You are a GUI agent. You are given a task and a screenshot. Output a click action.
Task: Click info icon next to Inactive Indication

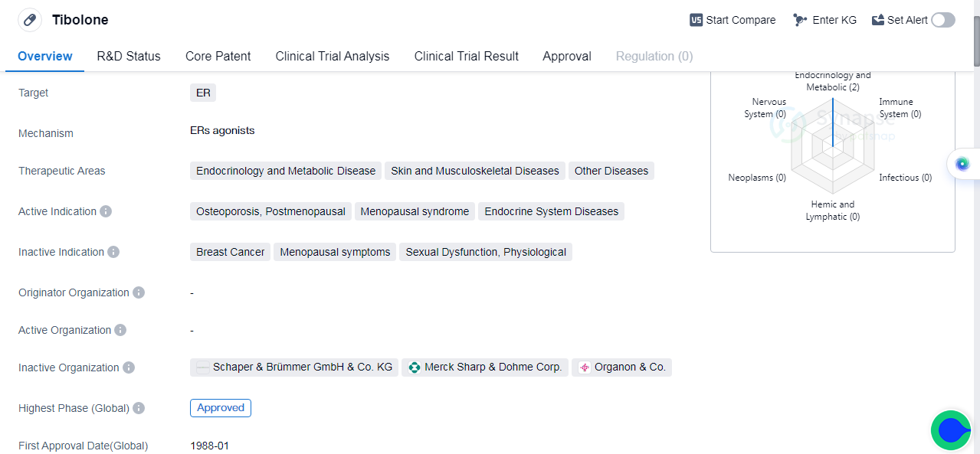(x=113, y=252)
